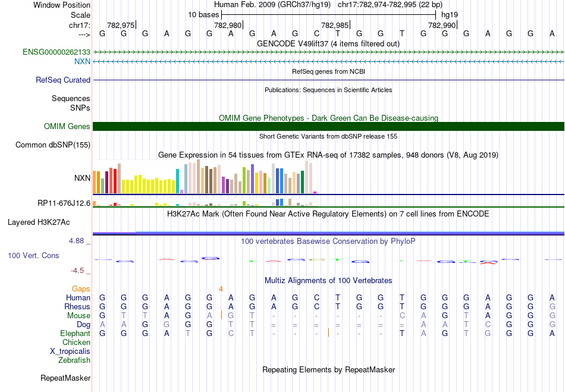
Task: Select the Elephant species alignment label
Action: coord(76,333)
